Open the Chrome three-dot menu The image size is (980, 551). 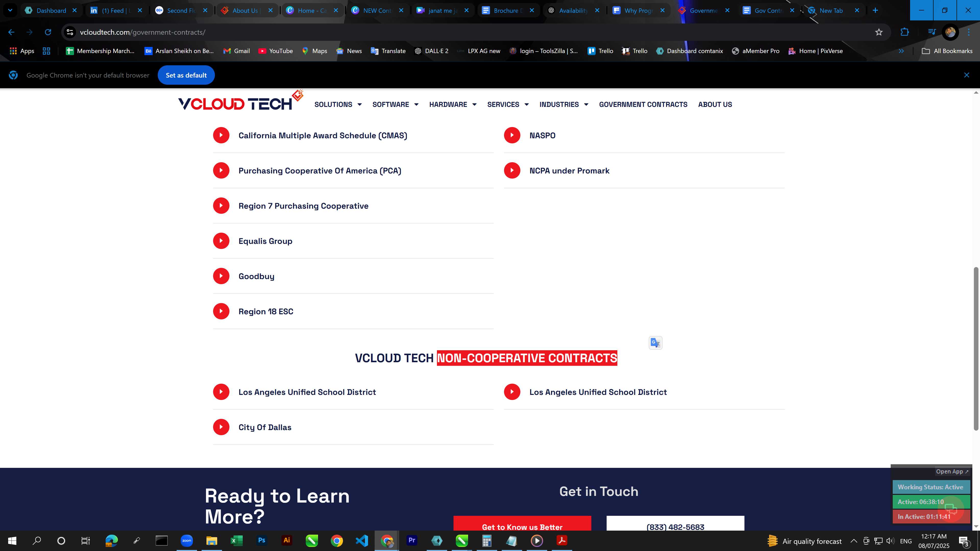coord(969,32)
